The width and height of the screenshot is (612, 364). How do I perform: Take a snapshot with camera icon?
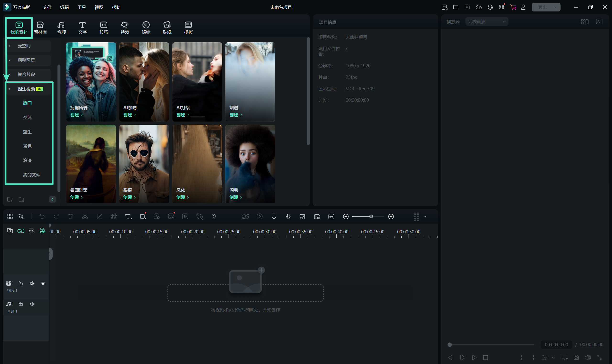tap(576, 357)
